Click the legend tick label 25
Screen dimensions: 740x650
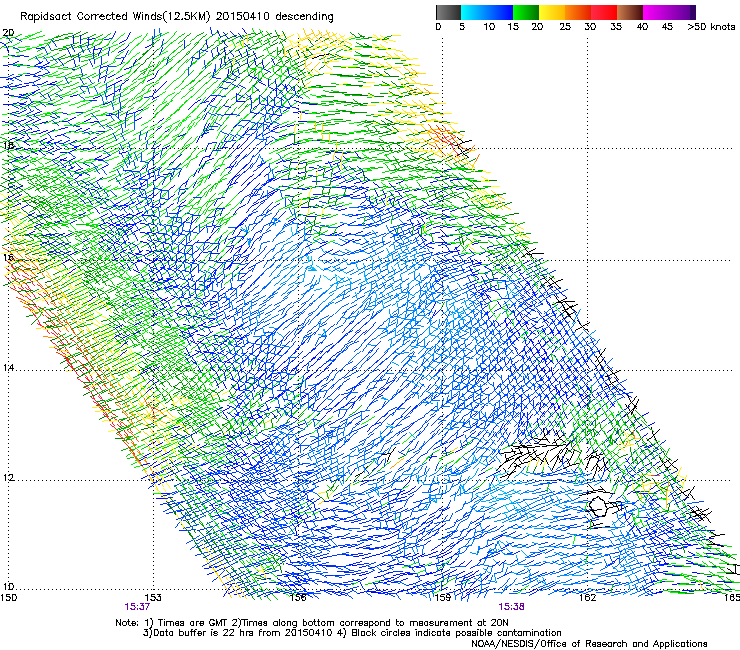[x=565, y=27]
